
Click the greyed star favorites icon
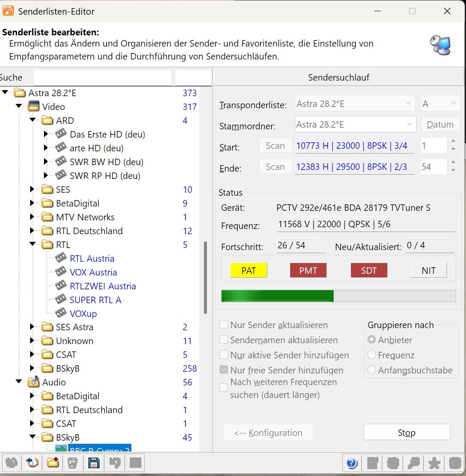point(434,463)
